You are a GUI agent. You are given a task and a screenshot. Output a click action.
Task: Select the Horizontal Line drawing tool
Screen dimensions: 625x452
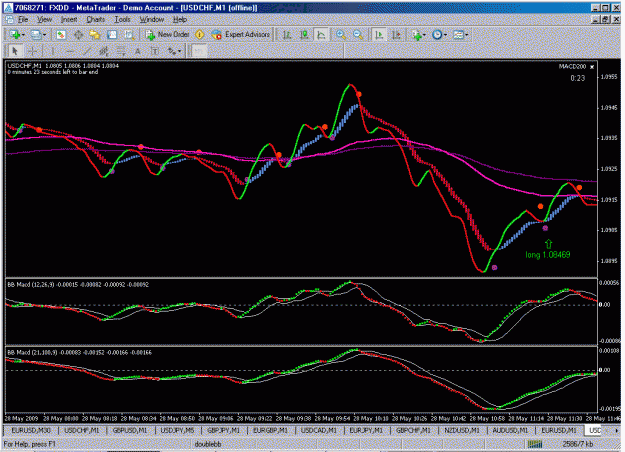(70, 51)
